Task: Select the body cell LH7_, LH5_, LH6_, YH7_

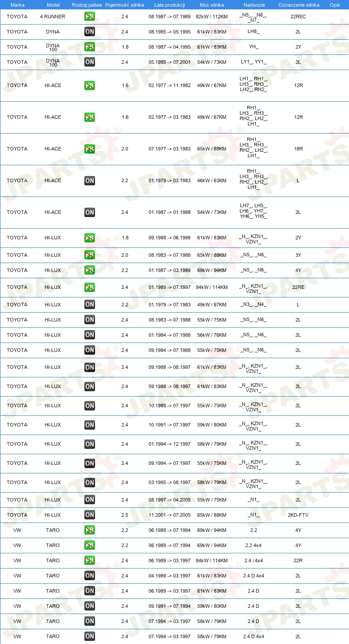Action: 253,211
